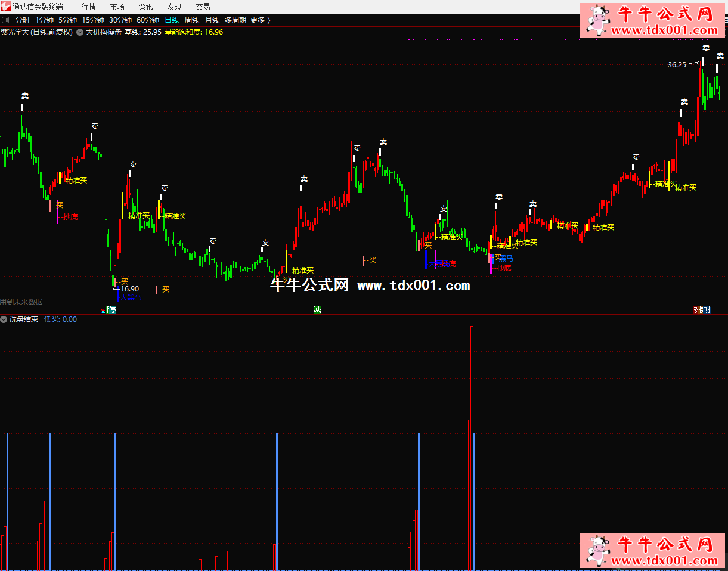Click the tallest gray bar in the lower indicator
The width and height of the screenshot is (728, 571).
tap(471, 447)
